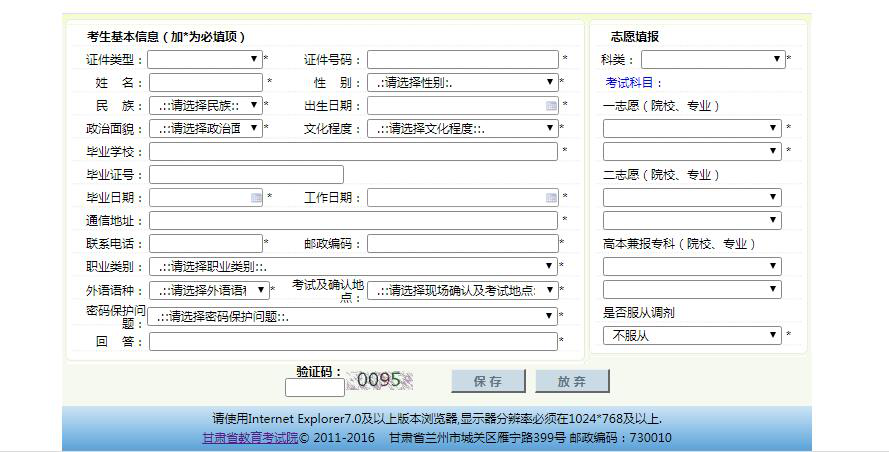Expand the 密码保护问题 dropdown
The width and height of the screenshot is (889, 452).
point(352,316)
